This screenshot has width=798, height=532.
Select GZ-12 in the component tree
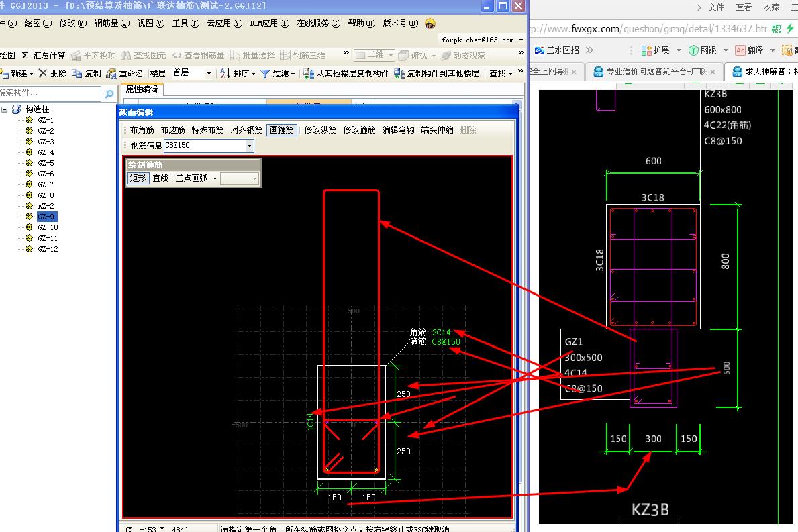[x=48, y=249]
